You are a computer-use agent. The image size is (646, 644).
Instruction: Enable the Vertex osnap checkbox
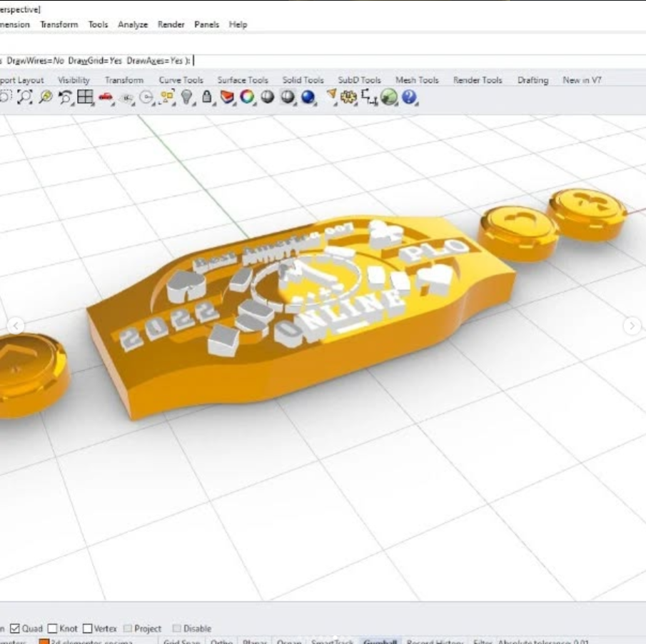click(x=88, y=629)
